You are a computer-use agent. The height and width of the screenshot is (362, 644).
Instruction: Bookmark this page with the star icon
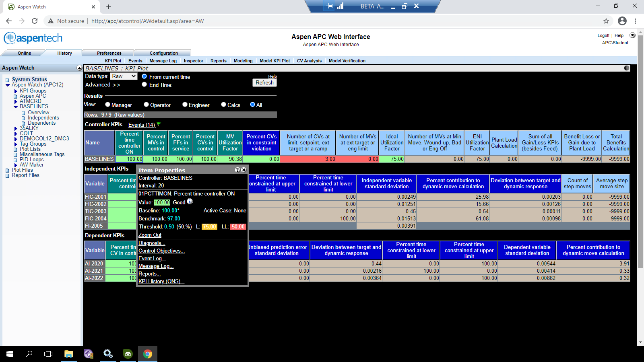(606, 21)
